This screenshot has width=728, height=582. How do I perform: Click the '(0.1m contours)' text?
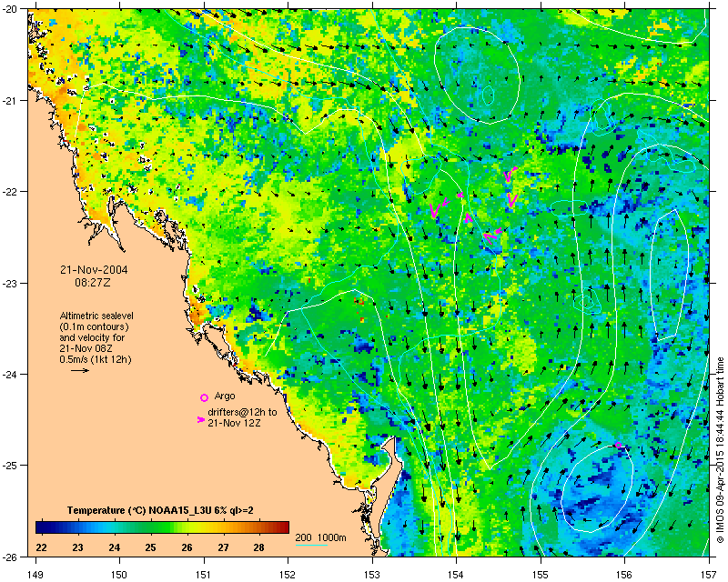coord(95,326)
